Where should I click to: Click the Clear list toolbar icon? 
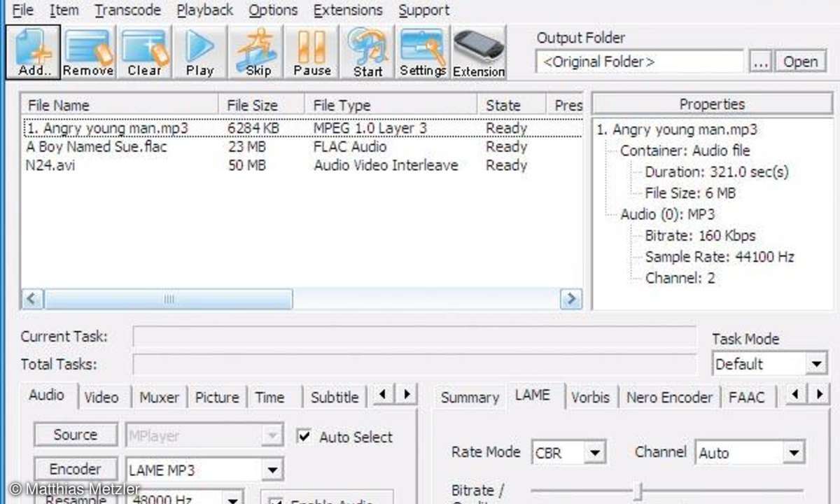click(x=144, y=52)
